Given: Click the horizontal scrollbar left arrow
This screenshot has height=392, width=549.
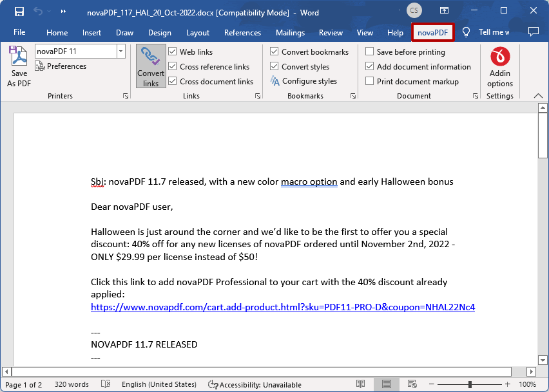Looking at the screenshot, I should 6,371.
